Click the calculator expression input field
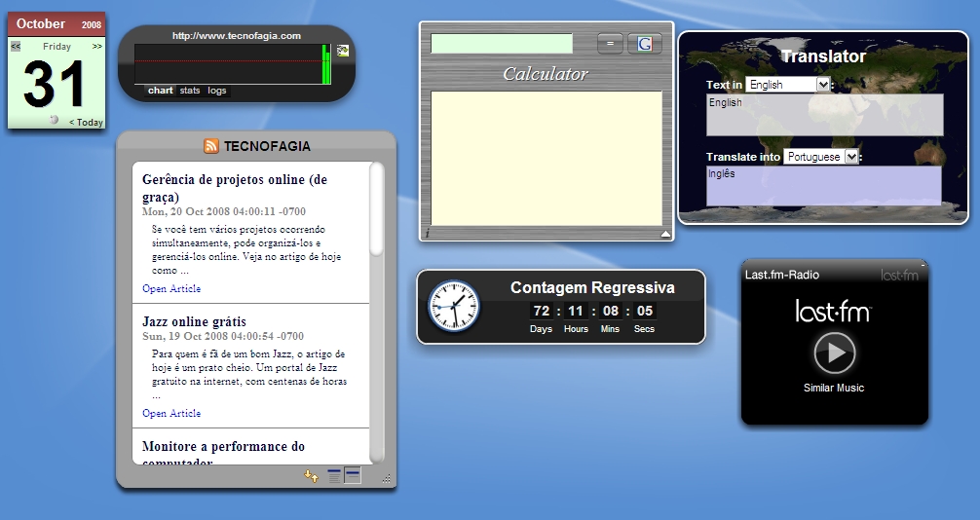 coord(502,44)
